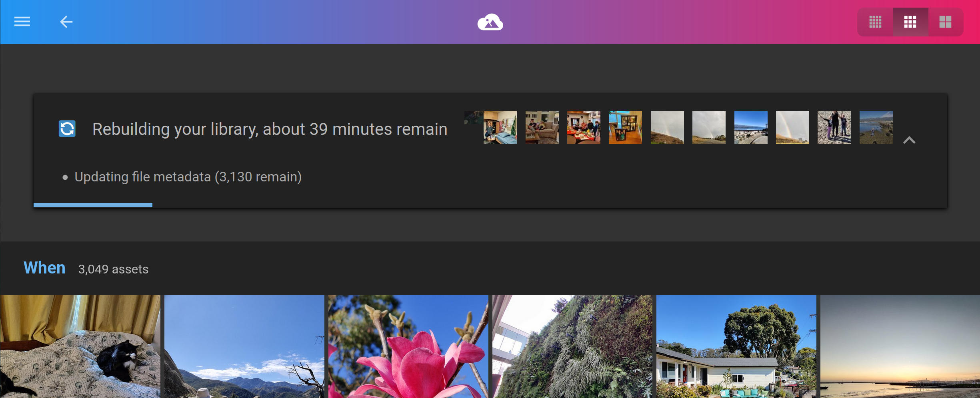Click the blue ocean rocks status thumbnail
Image resolution: width=980 pixels, height=398 pixels.
751,127
